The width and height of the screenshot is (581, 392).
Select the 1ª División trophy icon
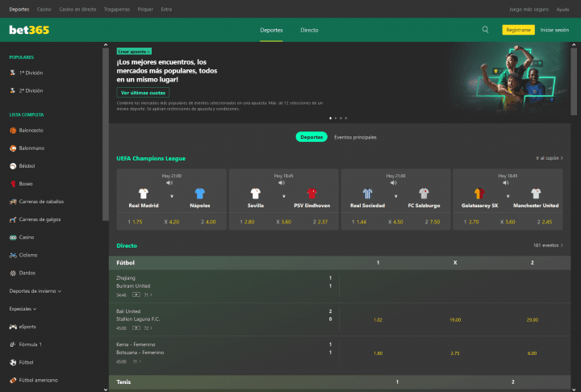pyautogui.click(x=13, y=73)
